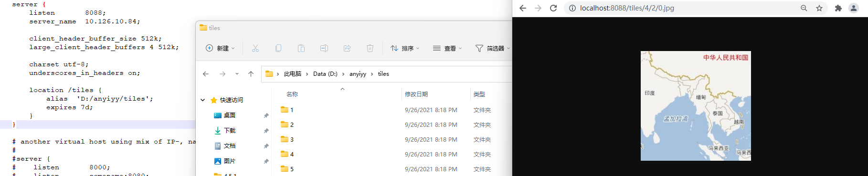Open the 新建 (New) dropdown button

pyautogui.click(x=220, y=48)
